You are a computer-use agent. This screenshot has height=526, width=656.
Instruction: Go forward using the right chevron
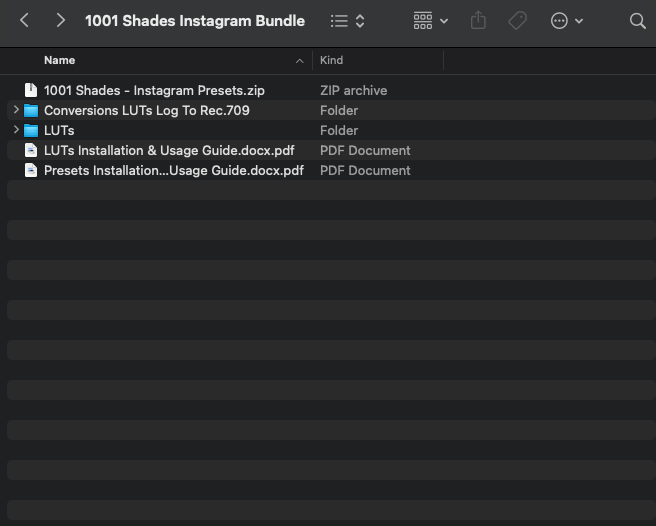pyautogui.click(x=61, y=20)
